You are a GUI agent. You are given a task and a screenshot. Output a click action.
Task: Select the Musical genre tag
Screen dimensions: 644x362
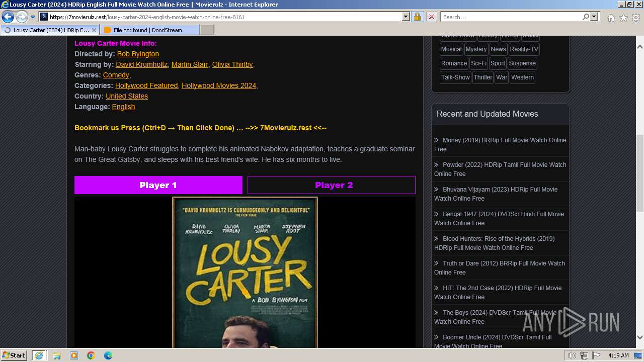[x=451, y=49]
